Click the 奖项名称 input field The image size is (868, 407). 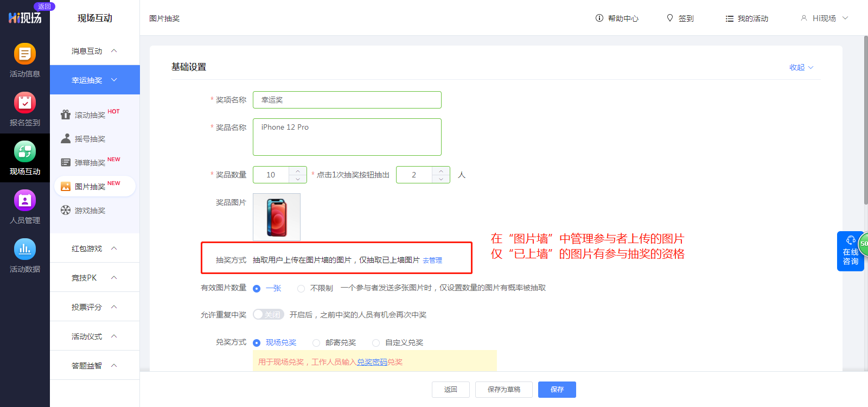347,100
